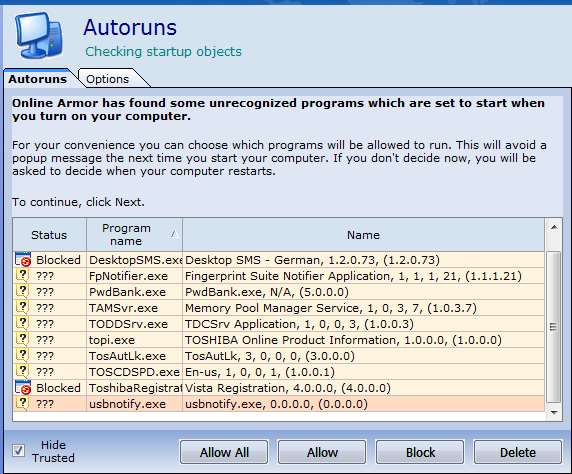Sort by the Name column header
Screen dimensions: 572x474
(x=363, y=235)
